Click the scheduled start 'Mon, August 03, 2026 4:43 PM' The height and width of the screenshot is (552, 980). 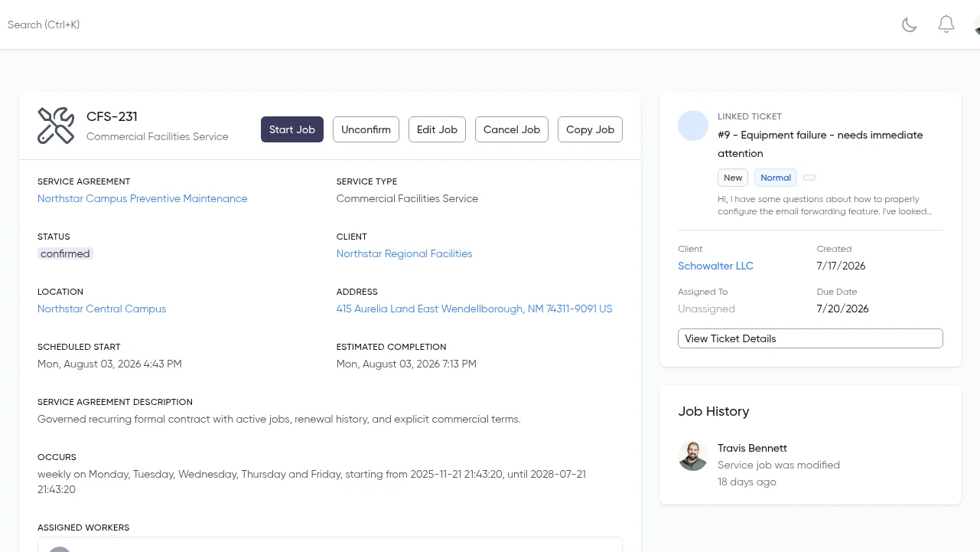click(109, 364)
